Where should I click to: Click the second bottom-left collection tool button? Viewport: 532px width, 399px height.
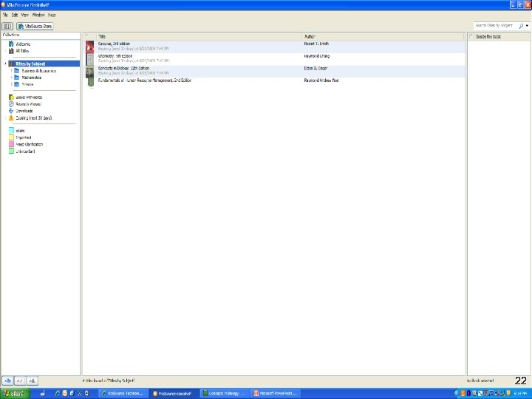point(20,381)
